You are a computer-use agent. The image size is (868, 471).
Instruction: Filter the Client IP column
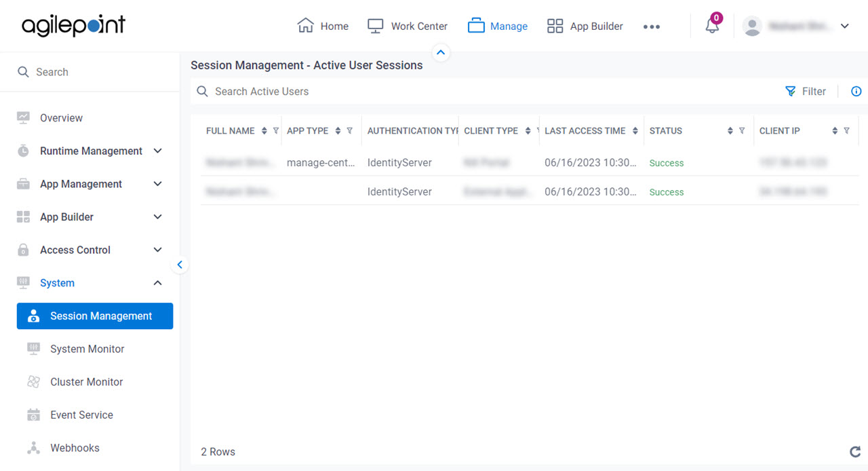846,131
